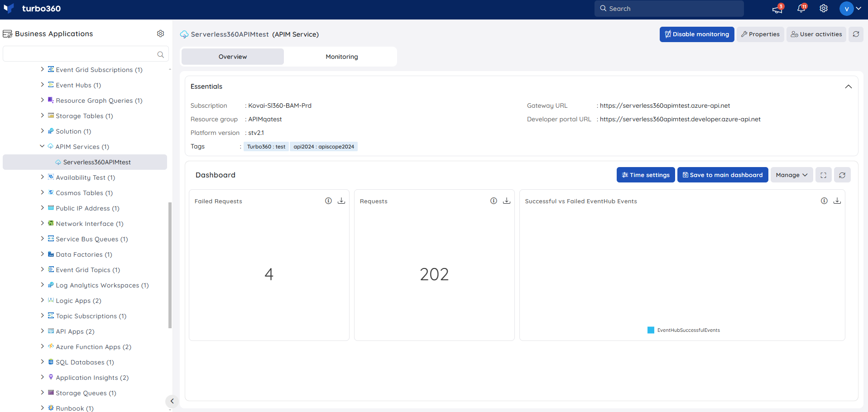Show info for Failed Requests widget
Screen dimensions: 868x412
328,201
